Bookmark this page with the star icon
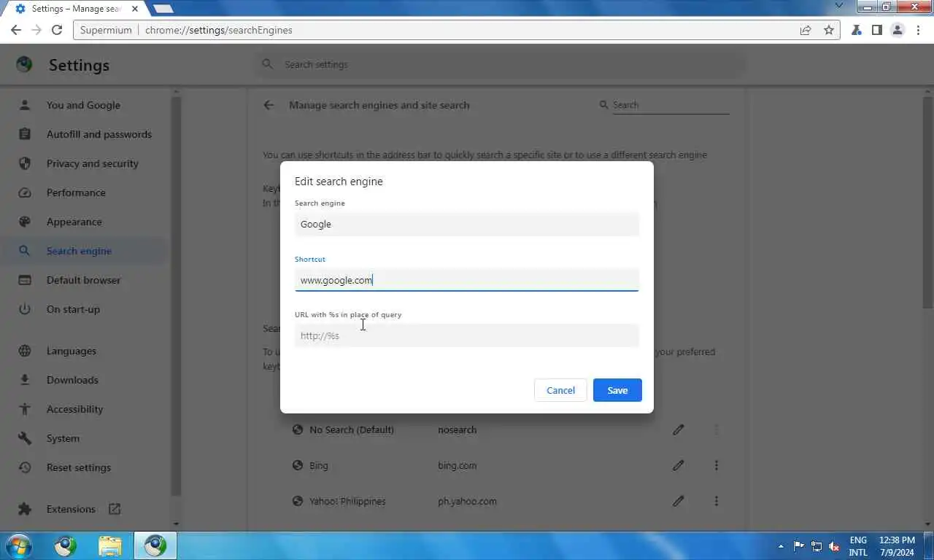This screenshot has width=934, height=560. (828, 30)
